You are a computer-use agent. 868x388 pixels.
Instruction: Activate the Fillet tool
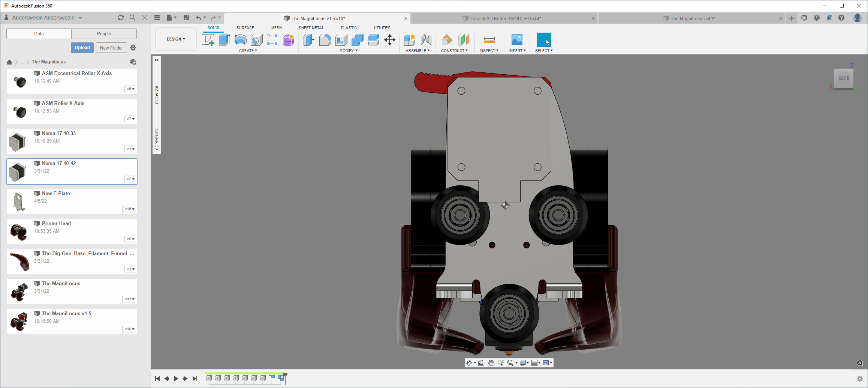(325, 40)
